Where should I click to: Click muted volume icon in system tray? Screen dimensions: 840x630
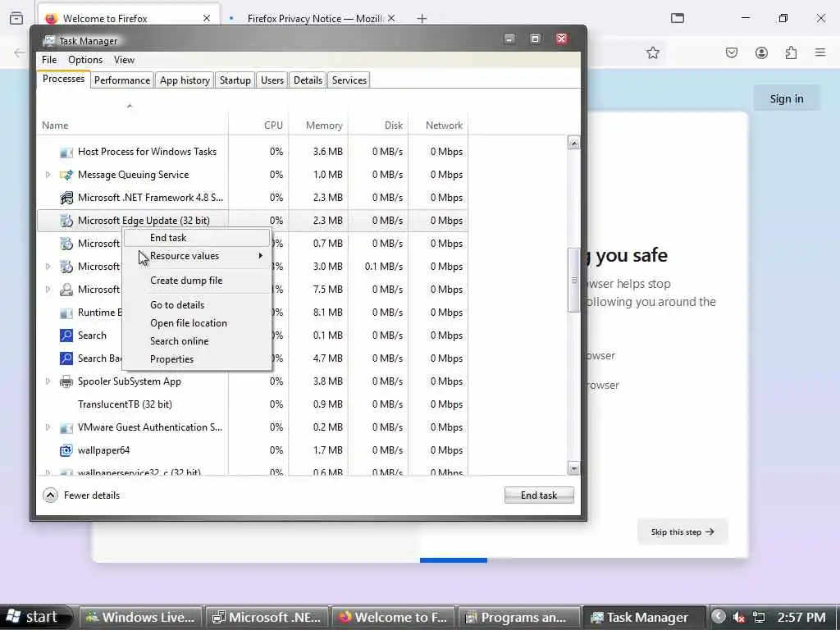coord(739,617)
